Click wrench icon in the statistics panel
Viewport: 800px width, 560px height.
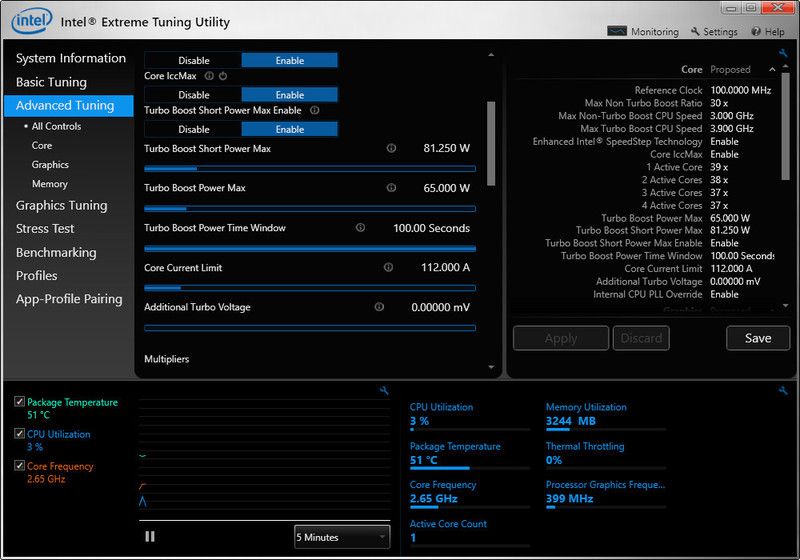coord(783,391)
